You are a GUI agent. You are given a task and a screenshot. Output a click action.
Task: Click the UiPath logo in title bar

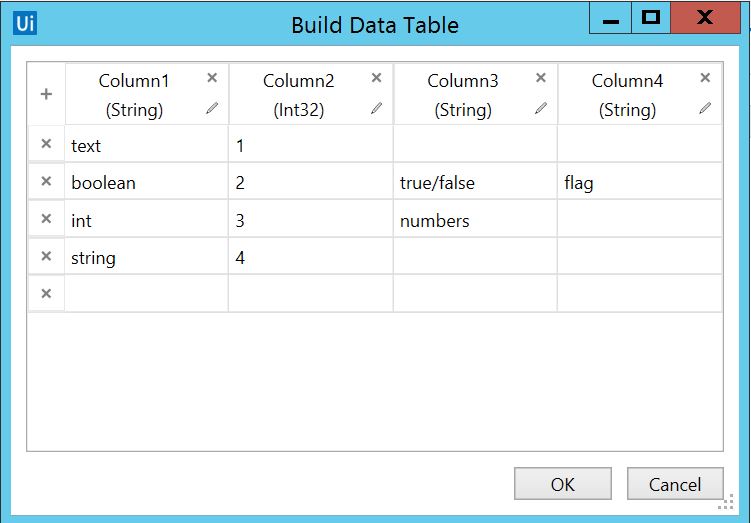pyautogui.click(x=25, y=23)
